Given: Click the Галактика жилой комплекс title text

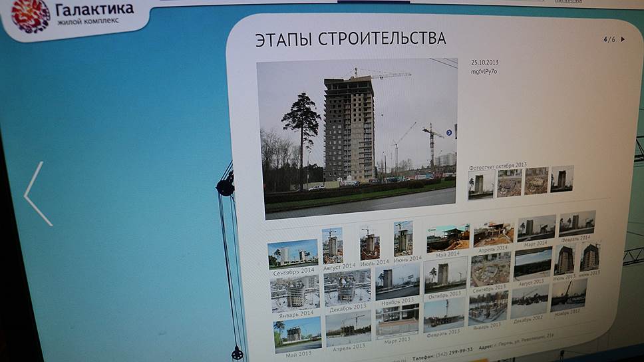Looking at the screenshot, I should pyautogui.click(x=94, y=13).
